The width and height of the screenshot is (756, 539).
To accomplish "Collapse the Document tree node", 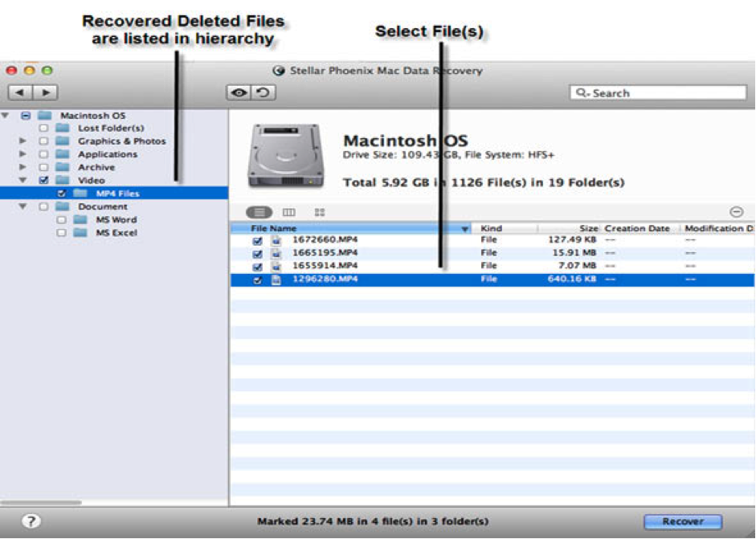I will [22, 206].
